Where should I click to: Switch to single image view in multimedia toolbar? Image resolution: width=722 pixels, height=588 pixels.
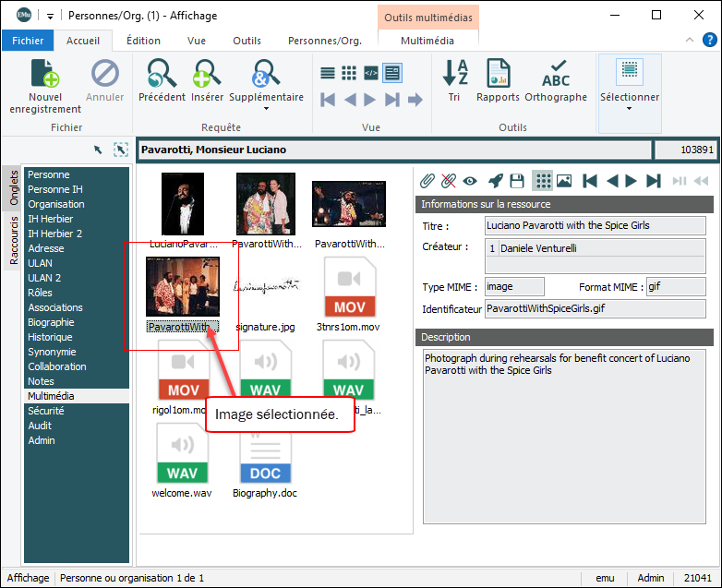pos(564,181)
